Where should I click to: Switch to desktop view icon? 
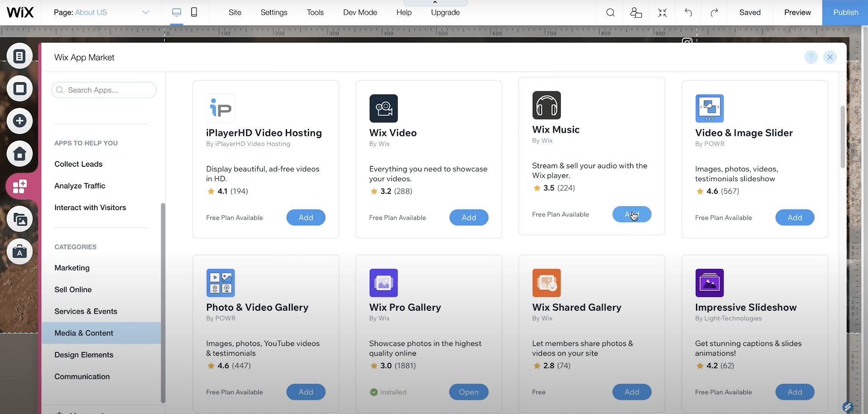pos(177,12)
